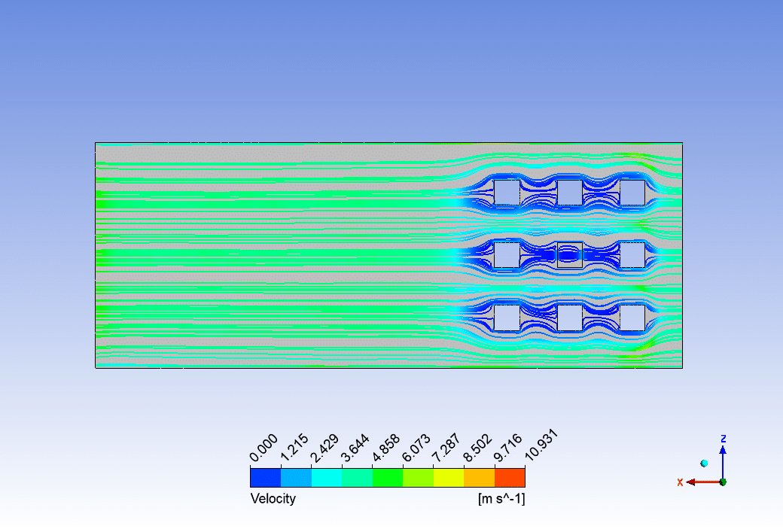Image resolution: width=783 pixels, height=532 pixels.
Task: Click the dark blue legend color band
Action: tap(265, 477)
